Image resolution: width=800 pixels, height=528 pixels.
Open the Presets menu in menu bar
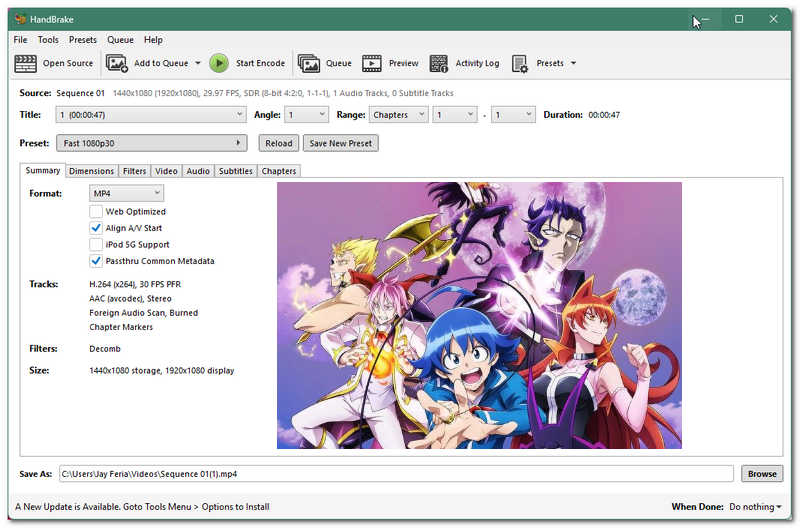point(83,40)
